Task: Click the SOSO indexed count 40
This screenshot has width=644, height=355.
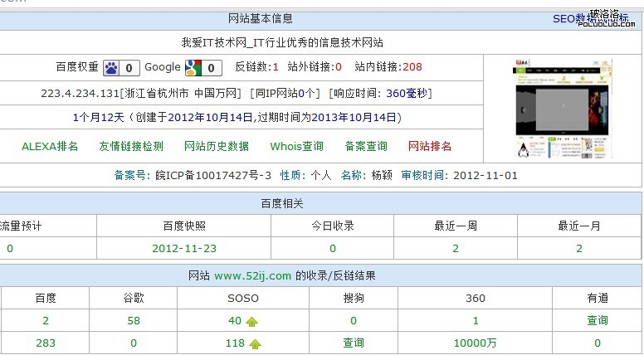Action: point(235,321)
